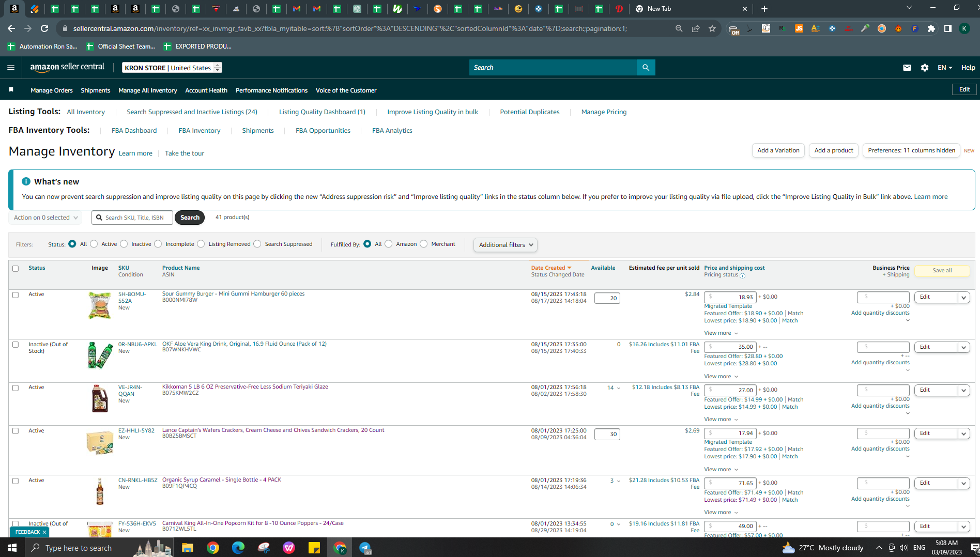Open Manage Orders in navigation bar
This screenshot has height=557, width=980.
[x=52, y=90]
